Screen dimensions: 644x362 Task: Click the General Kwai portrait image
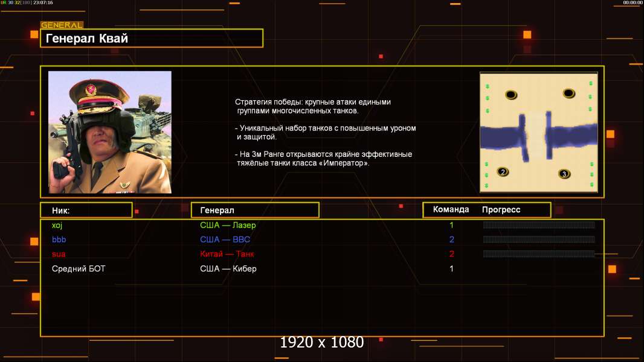click(110, 132)
